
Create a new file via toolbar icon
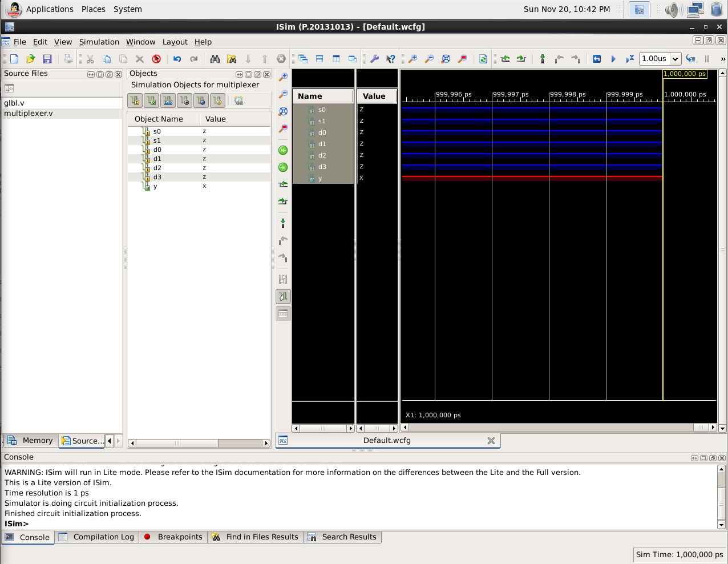tap(14, 59)
